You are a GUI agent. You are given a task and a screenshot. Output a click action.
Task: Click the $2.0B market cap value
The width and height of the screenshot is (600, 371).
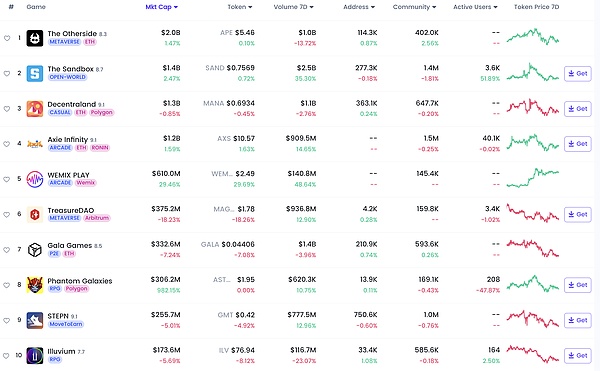tap(171, 33)
